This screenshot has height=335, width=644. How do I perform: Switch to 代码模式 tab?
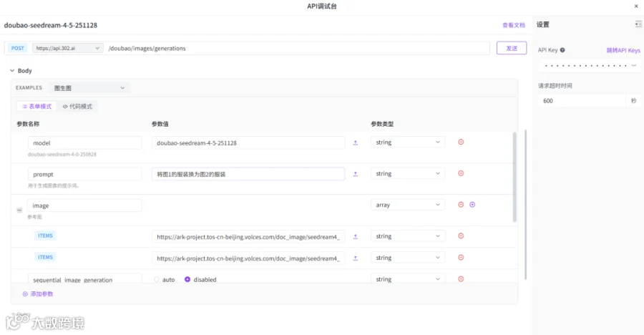(x=77, y=107)
